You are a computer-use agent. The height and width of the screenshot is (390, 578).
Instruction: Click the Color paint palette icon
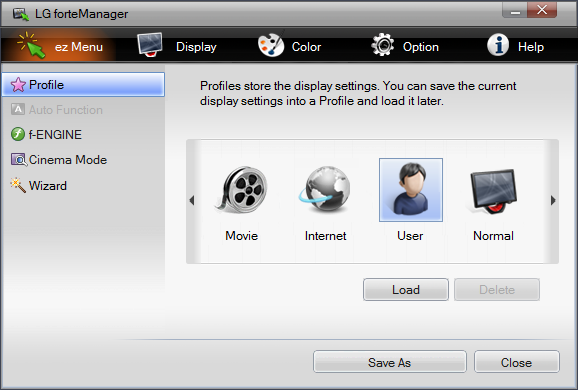[271, 45]
